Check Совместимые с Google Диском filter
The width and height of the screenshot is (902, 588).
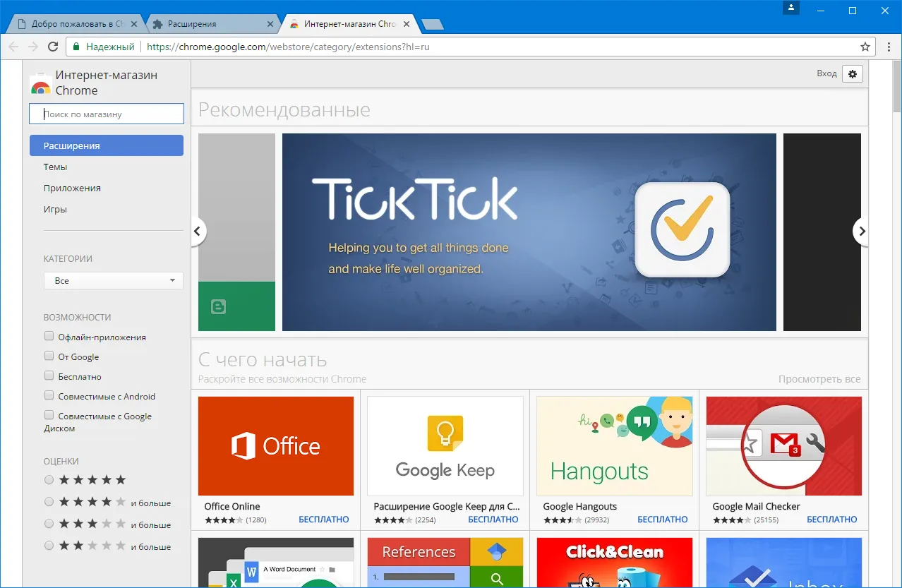[49, 415]
